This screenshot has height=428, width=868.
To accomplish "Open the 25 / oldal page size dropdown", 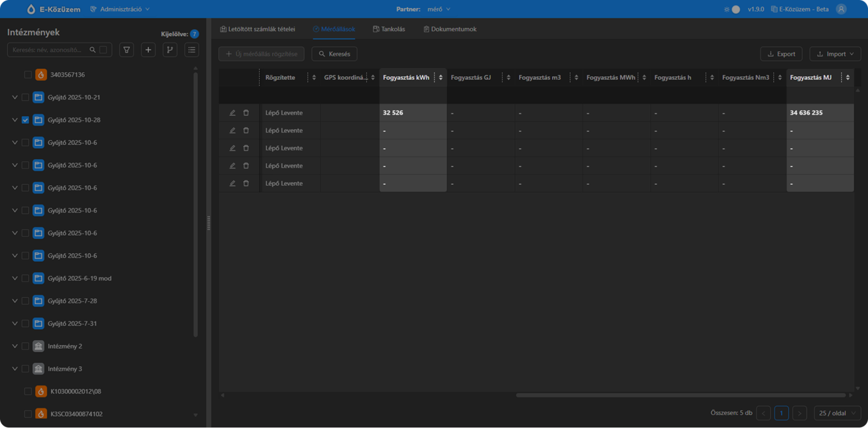I will [838, 413].
